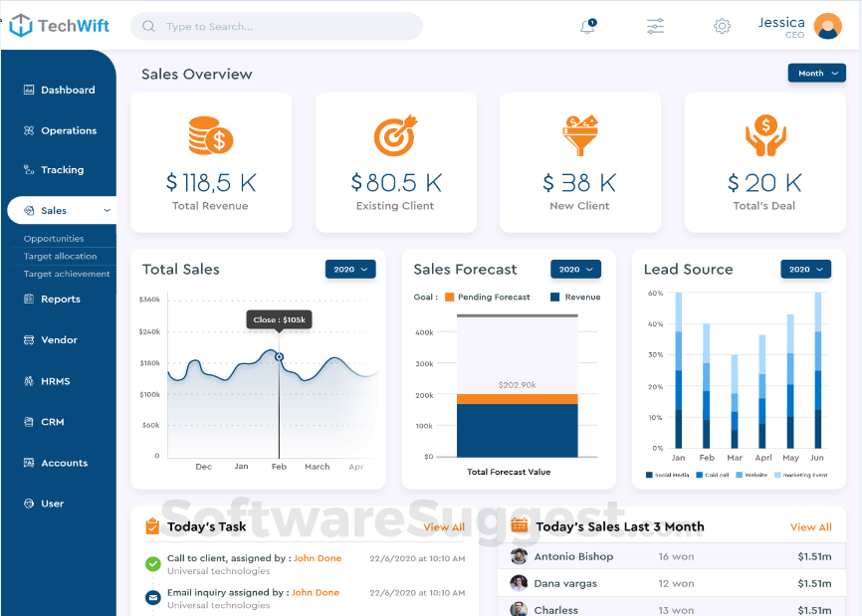Click the Social Media legend swatch

(649, 475)
